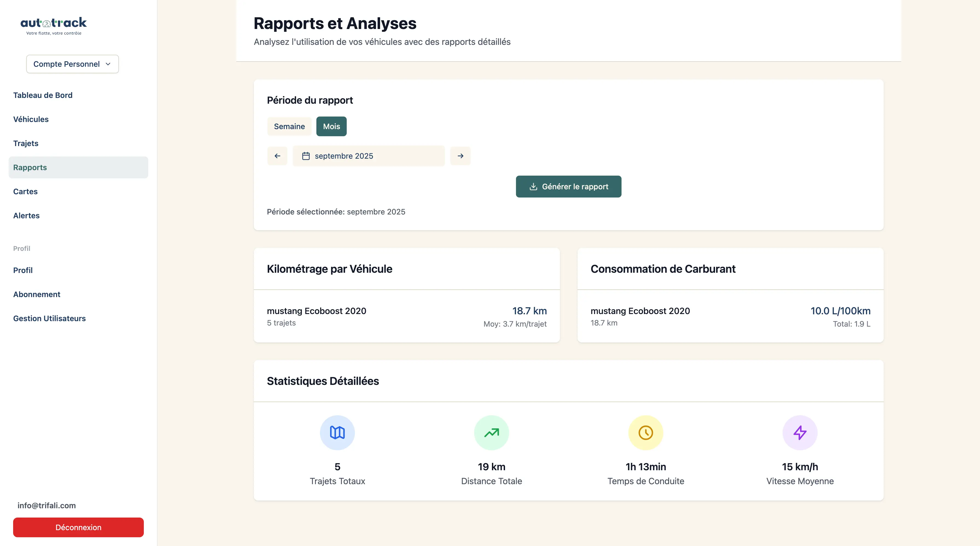Click the trending arrow icon above Distance Totale
Image resolution: width=980 pixels, height=546 pixels.
pos(492,432)
